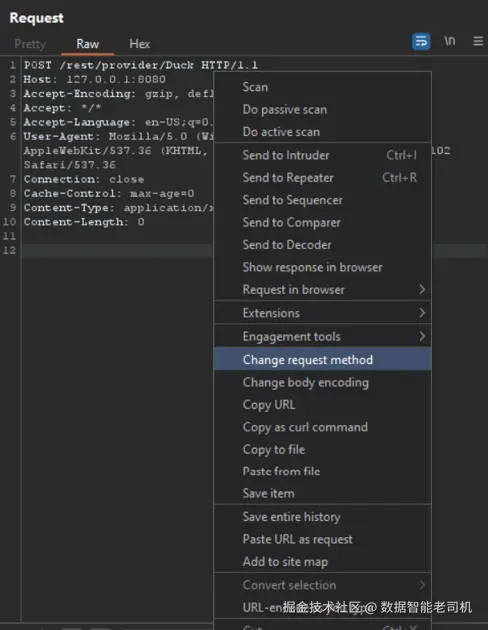The image size is (488, 630).
Task: Toggle the word wrap icon
Action: click(421, 41)
